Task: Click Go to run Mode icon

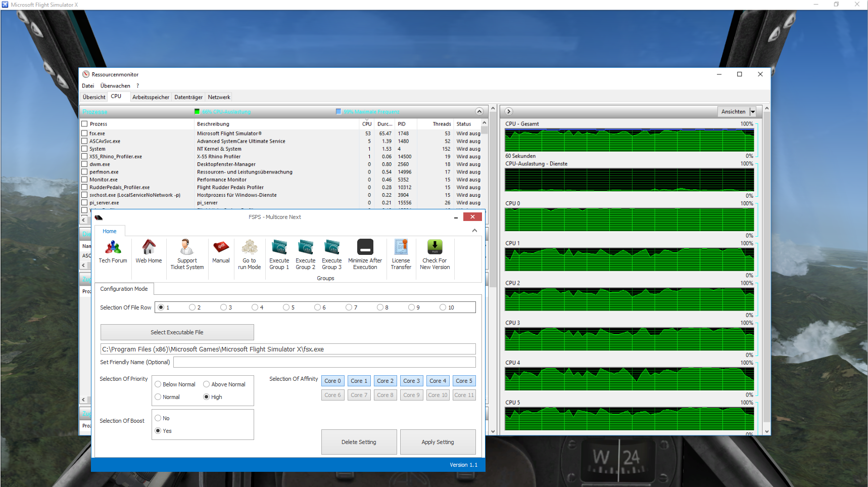Action: tap(250, 247)
